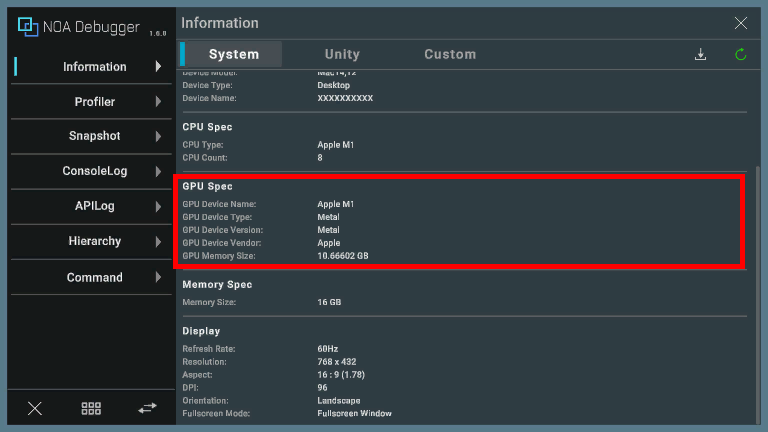The height and width of the screenshot is (432, 768).
Task: Expand the arrow next to Snapshot
Action: click(158, 136)
